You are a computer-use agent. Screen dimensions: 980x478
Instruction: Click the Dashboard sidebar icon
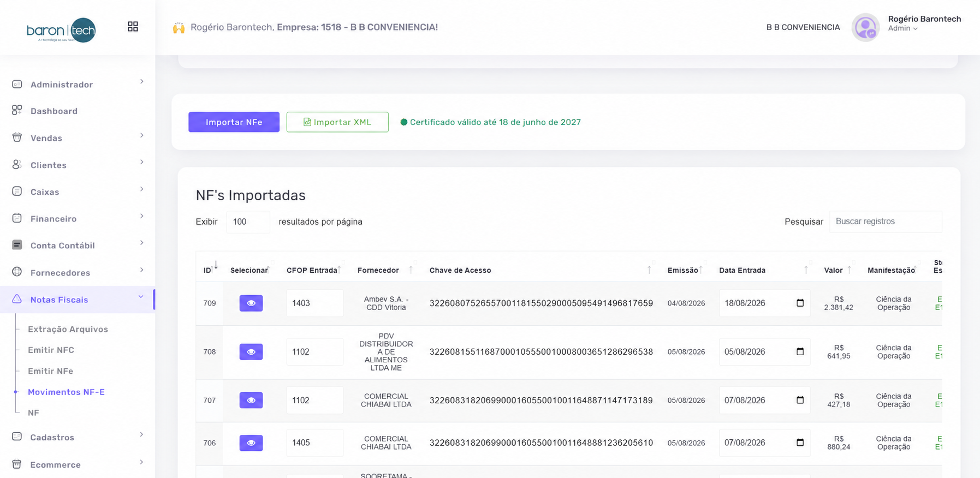pyautogui.click(x=17, y=111)
